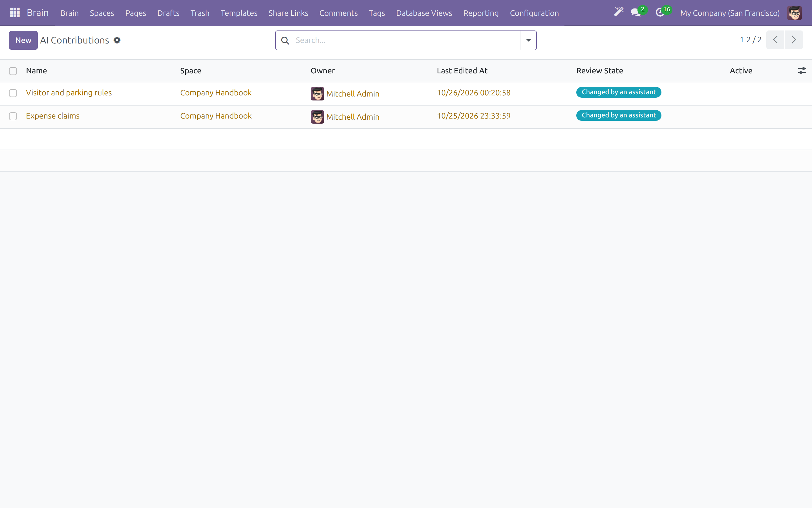Open the Comments menu
This screenshot has width=812, height=508.
pos(338,13)
